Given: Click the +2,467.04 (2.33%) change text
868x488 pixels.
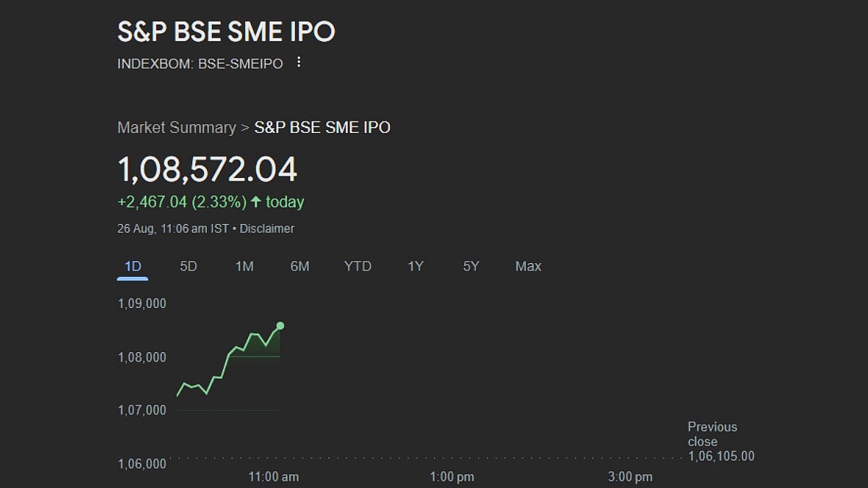Looking at the screenshot, I should pos(182,202).
